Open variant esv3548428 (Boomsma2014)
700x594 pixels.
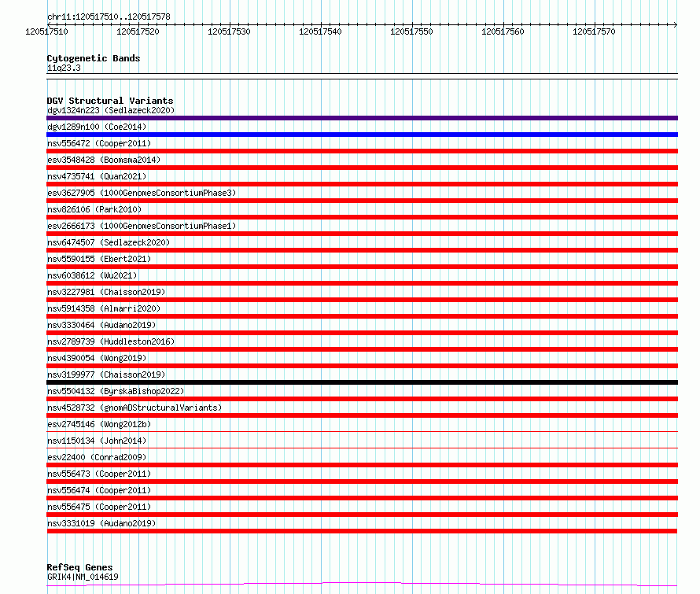tap(104, 160)
